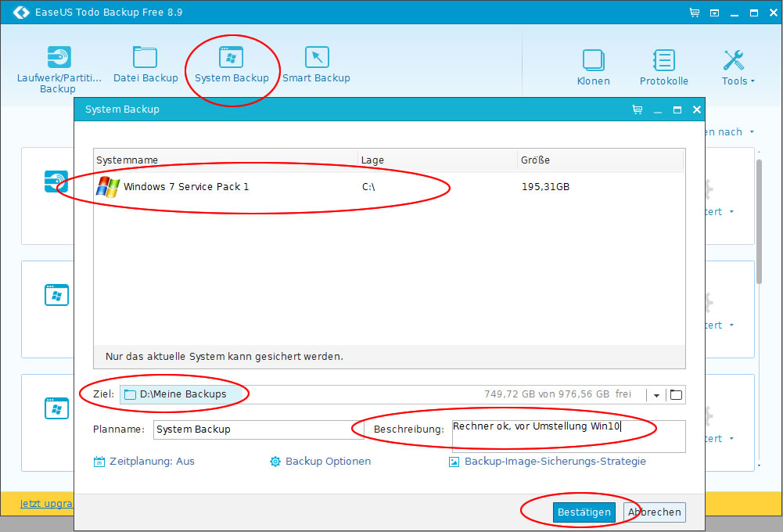Click the shopping cart icon in dialog title bar
Screen dimensions: 783x532
tap(637, 110)
